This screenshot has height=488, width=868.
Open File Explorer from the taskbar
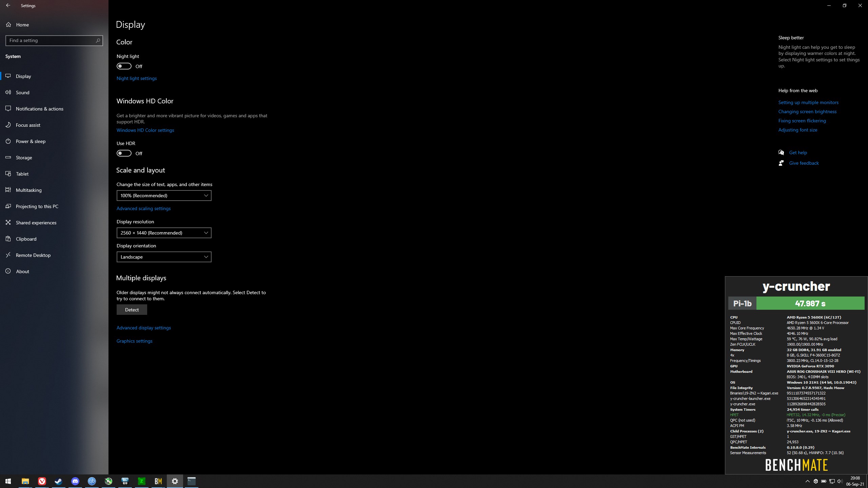coord(25,481)
